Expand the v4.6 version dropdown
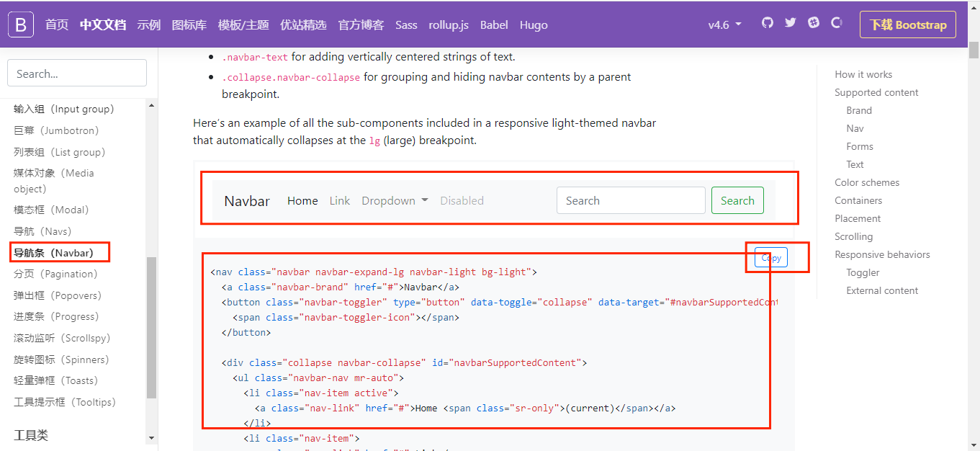The height and width of the screenshot is (451, 980). click(724, 24)
